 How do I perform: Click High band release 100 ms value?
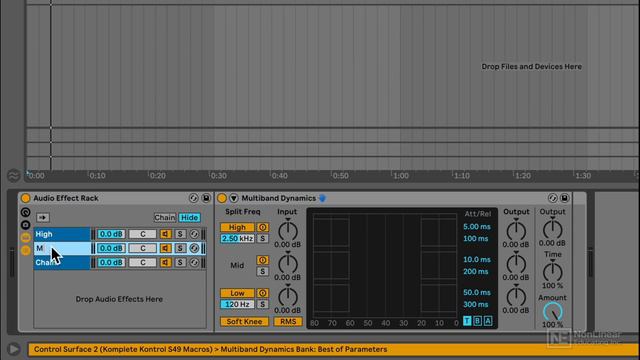tap(476, 238)
